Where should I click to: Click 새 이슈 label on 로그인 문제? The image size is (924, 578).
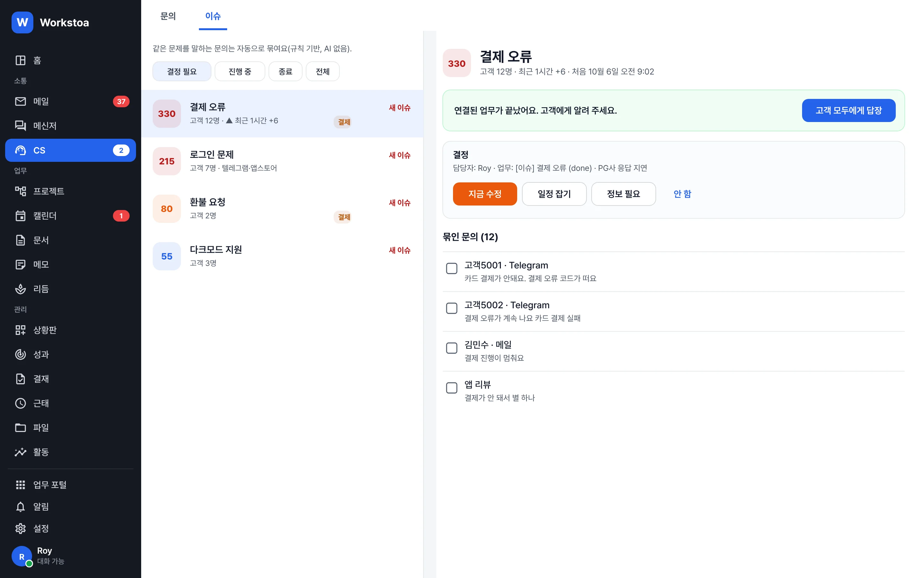click(x=399, y=155)
